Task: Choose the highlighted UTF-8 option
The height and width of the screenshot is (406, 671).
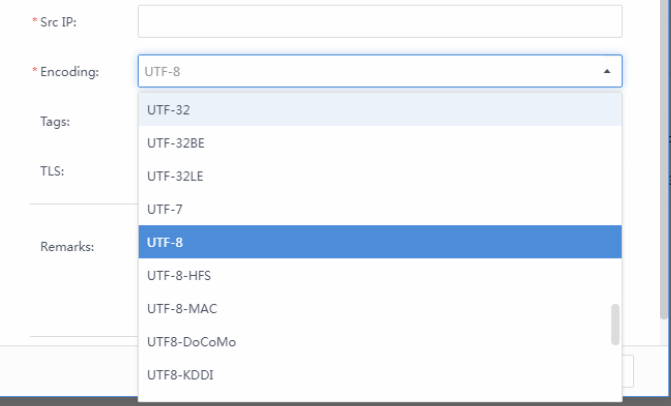Action: click(380, 241)
